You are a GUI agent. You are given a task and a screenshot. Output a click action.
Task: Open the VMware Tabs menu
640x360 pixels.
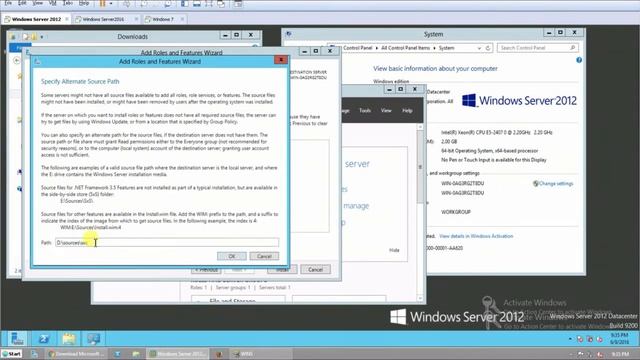[68, 3]
